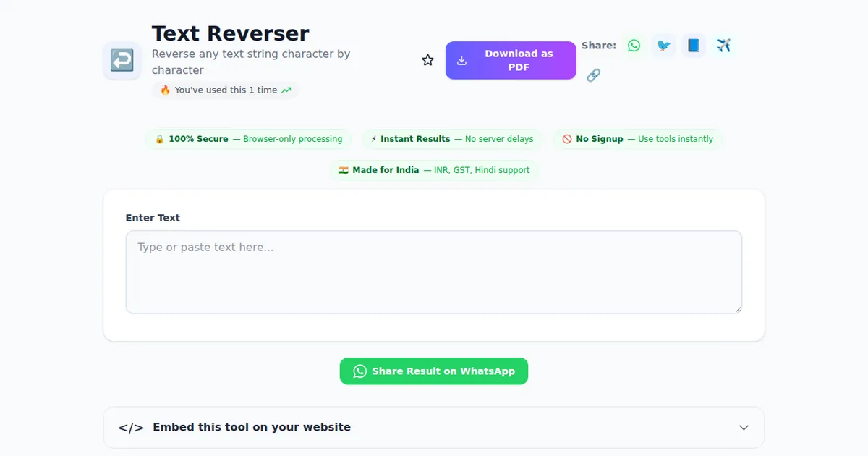Click the download icon inside the PDF button
Image resolution: width=868 pixels, height=456 pixels.
pos(461,60)
